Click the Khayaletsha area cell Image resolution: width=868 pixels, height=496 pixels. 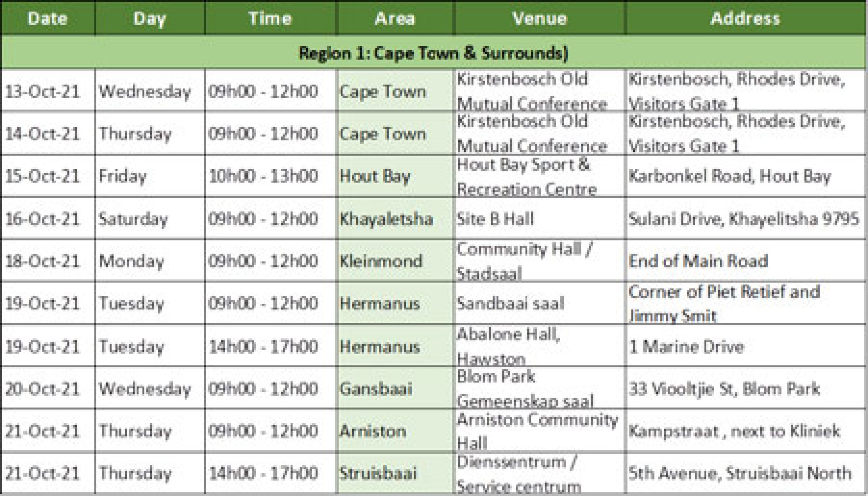coord(386,219)
